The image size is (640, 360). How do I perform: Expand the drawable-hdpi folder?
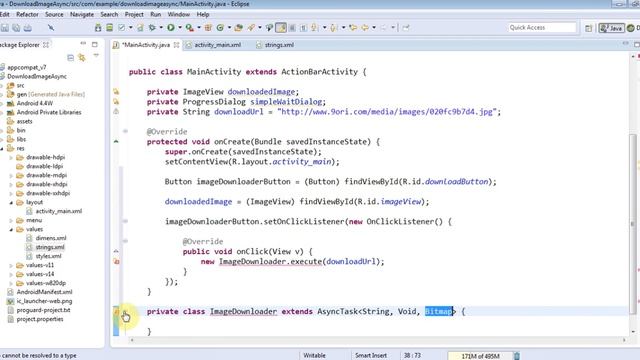[x=11, y=157]
